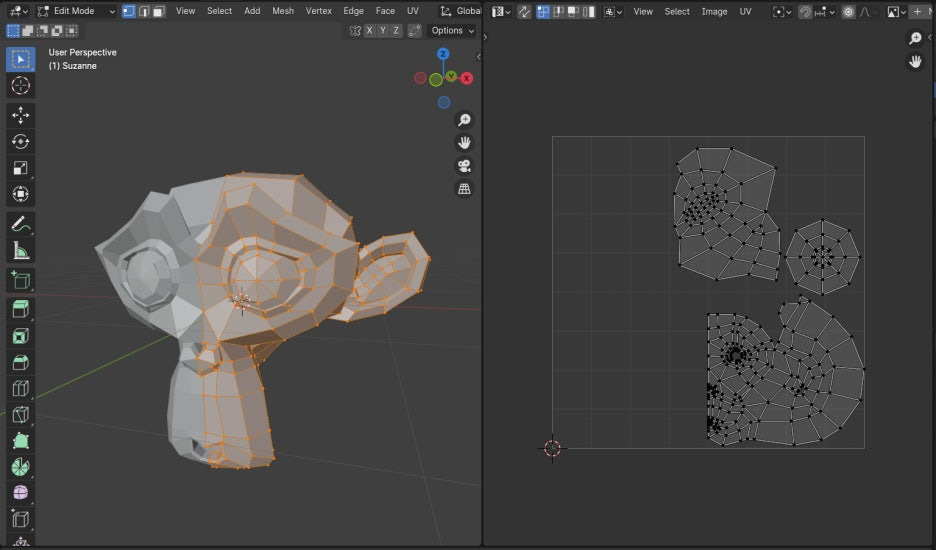Image resolution: width=936 pixels, height=550 pixels.
Task: Open the Add menu
Action: click(x=252, y=11)
